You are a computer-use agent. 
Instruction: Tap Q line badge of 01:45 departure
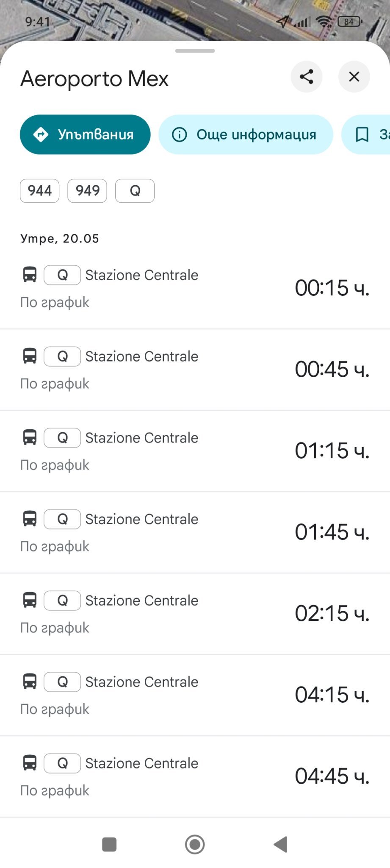62,519
